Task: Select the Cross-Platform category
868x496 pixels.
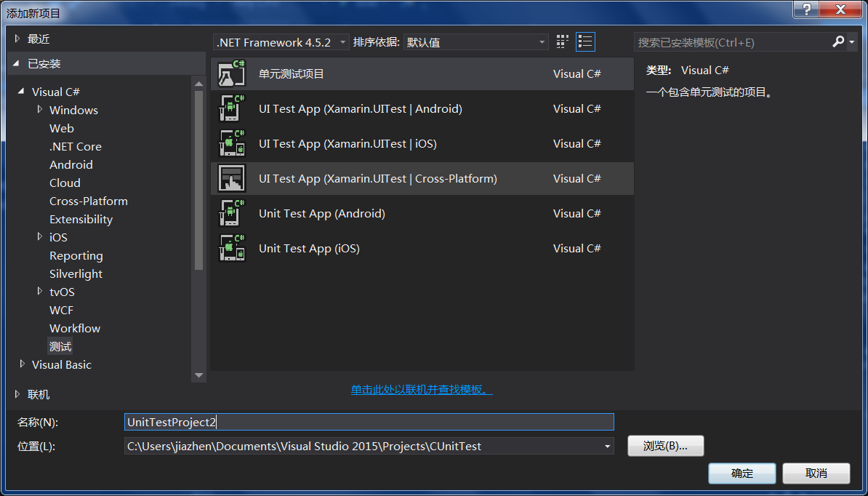Action: coord(89,201)
